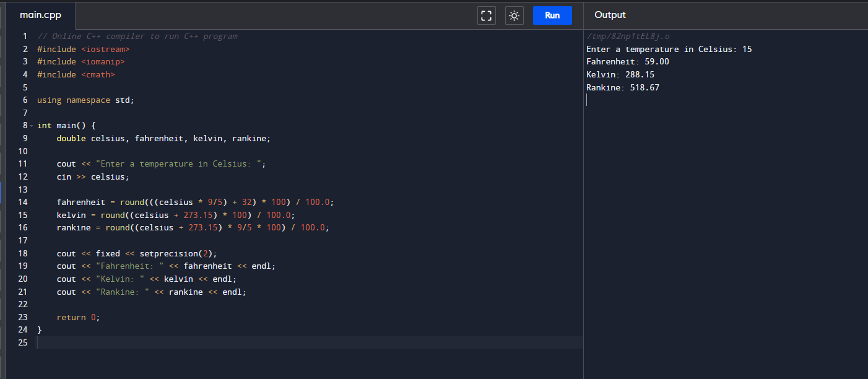868x379 pixels.
Task: Collapse the main function fold arrow
Action: [x=31, y=126]
